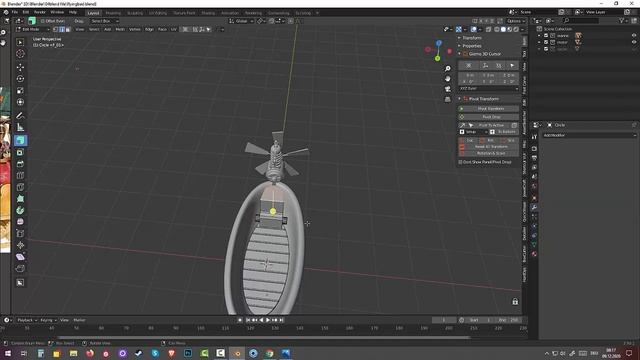Click the timeline horizontal scrollbar
The width and height of the screenshot is (640, 360).
point(264,338)
